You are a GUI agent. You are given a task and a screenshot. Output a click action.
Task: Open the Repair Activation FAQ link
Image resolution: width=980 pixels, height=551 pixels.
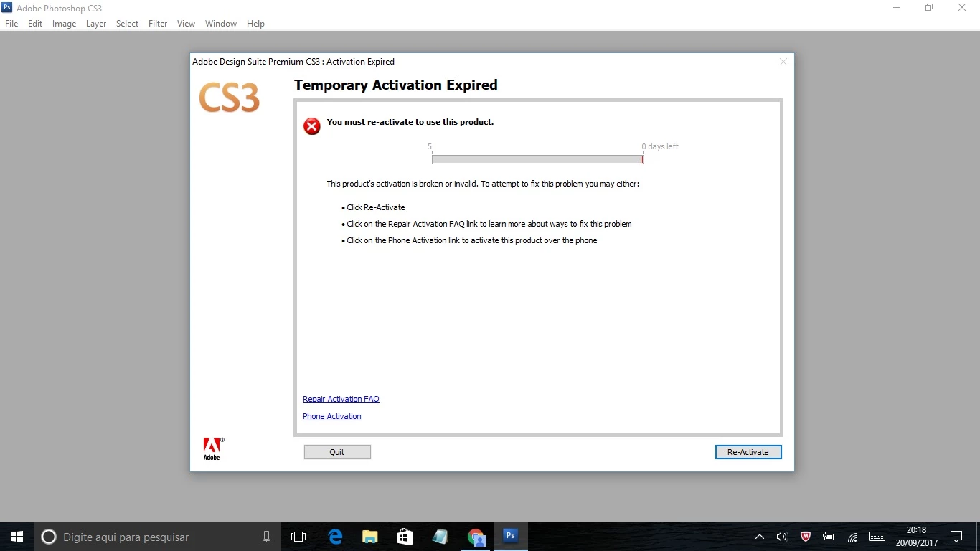coord(341,399)
